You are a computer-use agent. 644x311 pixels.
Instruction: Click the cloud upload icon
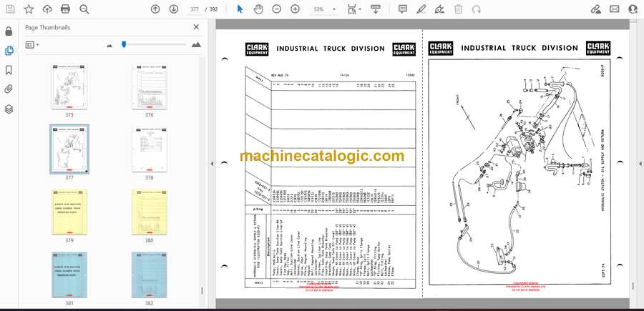(x=47, y=9)
